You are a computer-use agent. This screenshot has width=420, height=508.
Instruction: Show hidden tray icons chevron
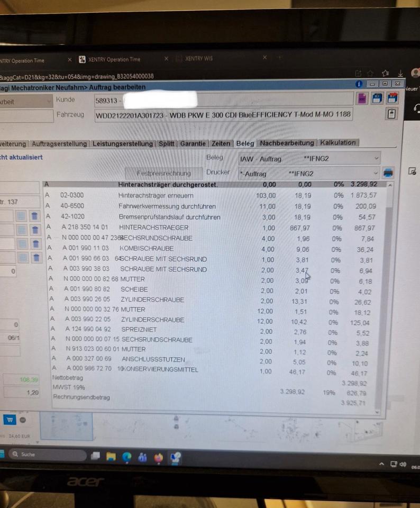click(x=382, y=464)
